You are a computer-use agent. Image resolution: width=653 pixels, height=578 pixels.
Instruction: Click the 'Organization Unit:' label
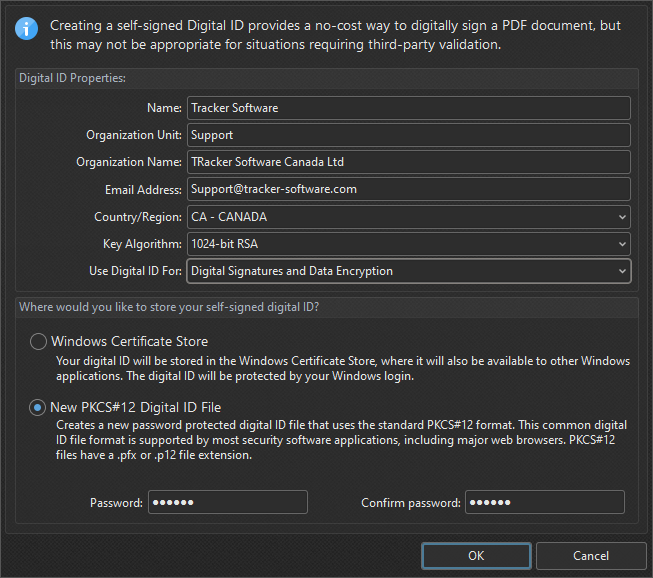click(134, 135)
